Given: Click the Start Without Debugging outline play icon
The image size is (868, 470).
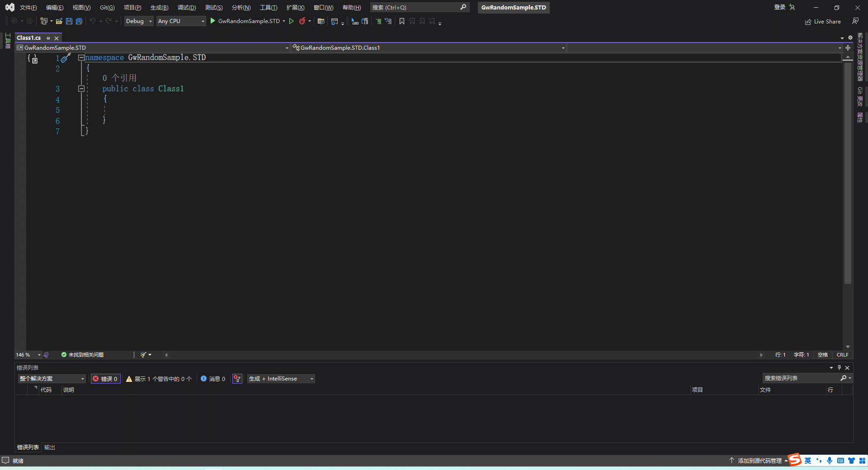Looking at the screenshot, I should [x=292, y=21].
